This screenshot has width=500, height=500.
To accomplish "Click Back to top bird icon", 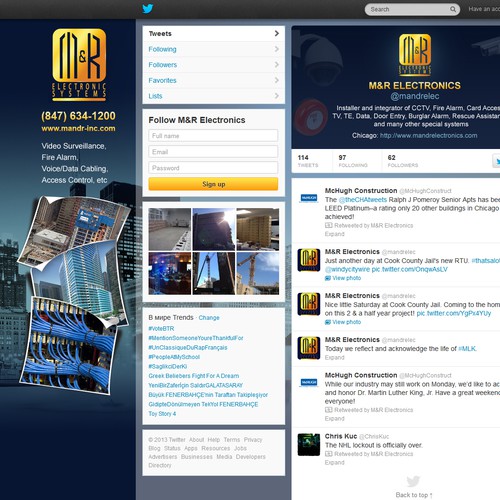I will (413, 481).
